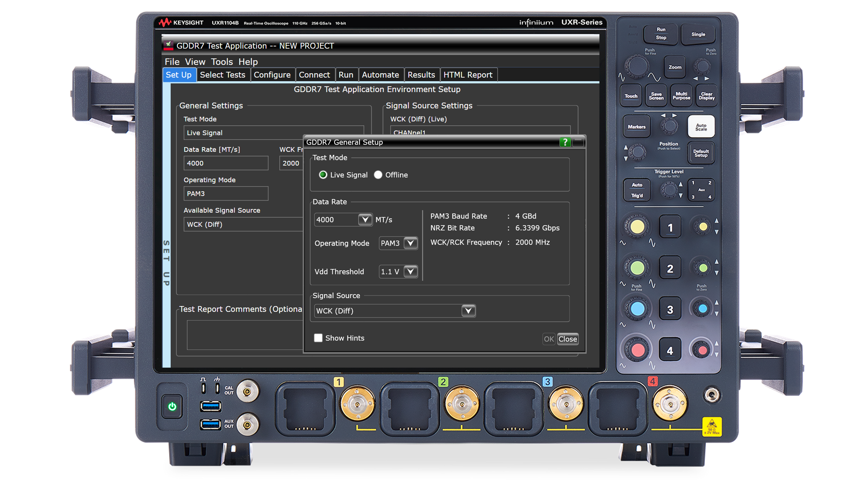Expand the Operating Mode PAM3 dropdown
This screenshot has height=488, width=868.
click(410, 243)
